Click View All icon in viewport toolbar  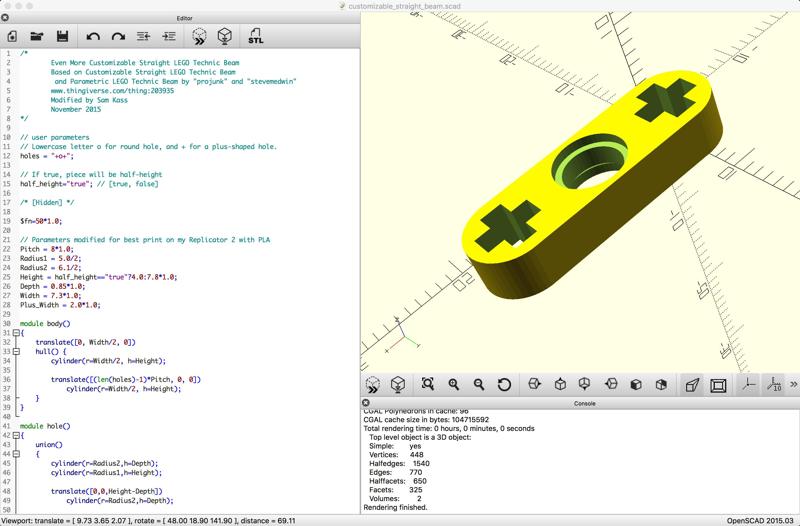[x=428, y=385]
